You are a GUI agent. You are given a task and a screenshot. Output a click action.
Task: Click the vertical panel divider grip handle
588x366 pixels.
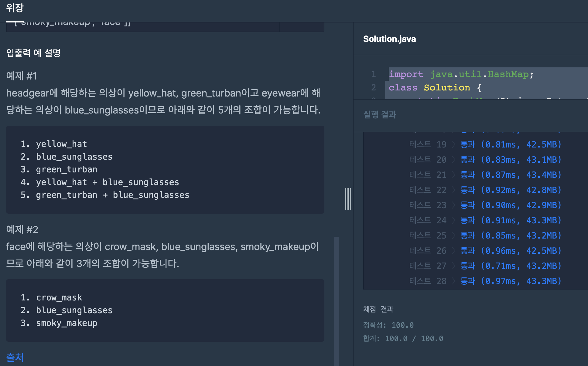pyautogui.click(x=348, y=199)
